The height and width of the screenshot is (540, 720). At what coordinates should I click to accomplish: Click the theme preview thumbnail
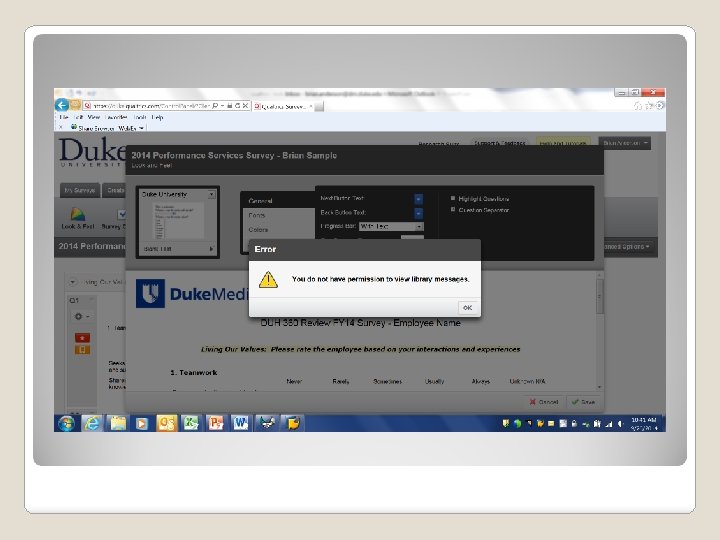point(178,222)
